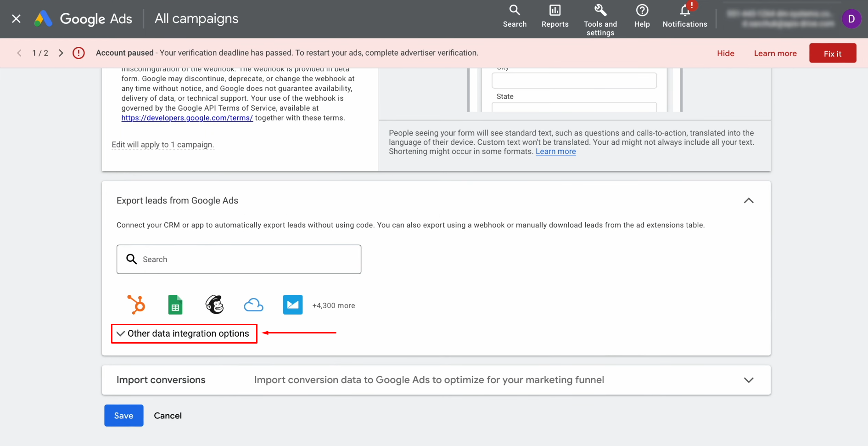Screen dimensions: 868x446
Task: Close the campaign editor with X icon
Action: tap(16, 19)
